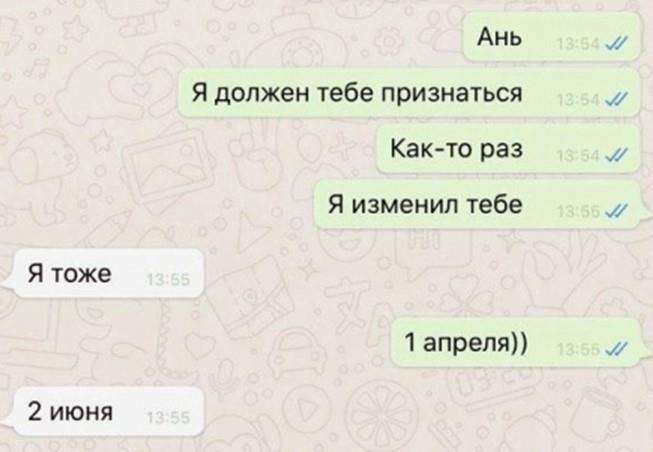
Task: Select the received '2 июня' message
Action: (107, 411)
